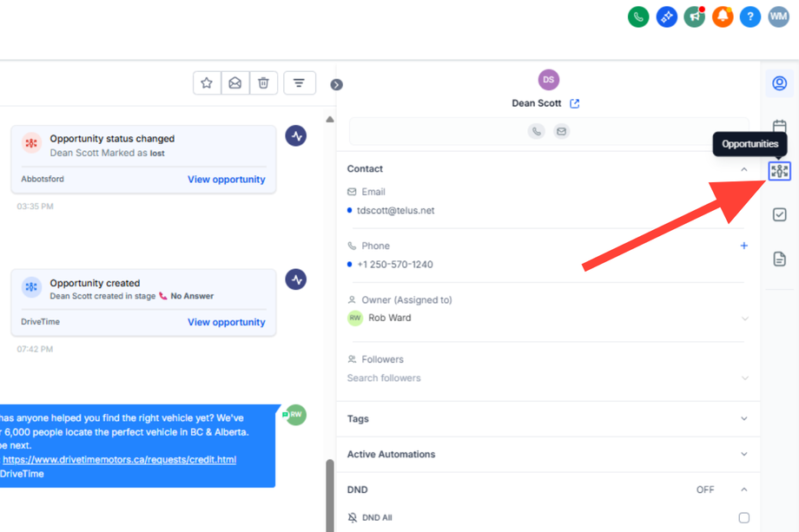Screen dimensions: 799x532
Task: Click activity icon beside Opportunity status changed
Action: point(295,136)
